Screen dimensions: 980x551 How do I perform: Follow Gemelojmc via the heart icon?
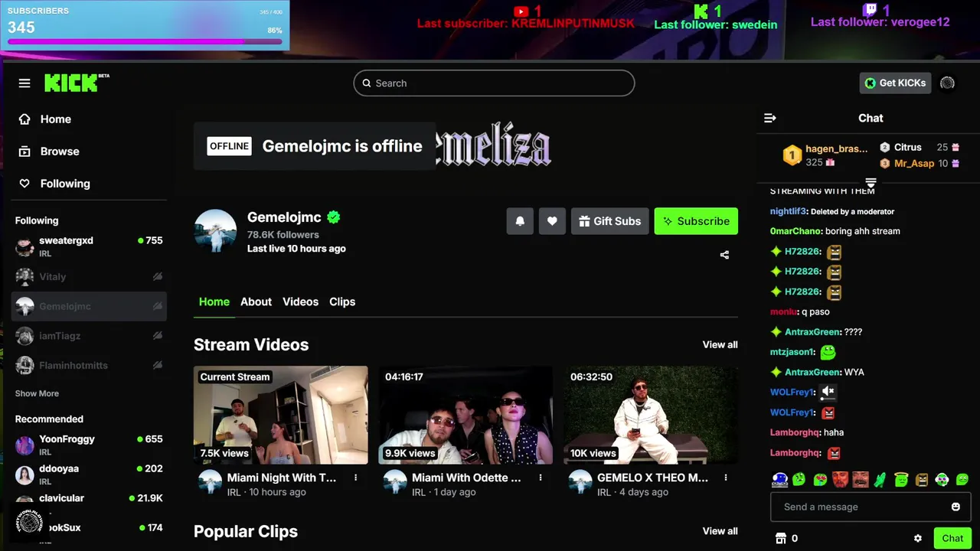(552, 221)
